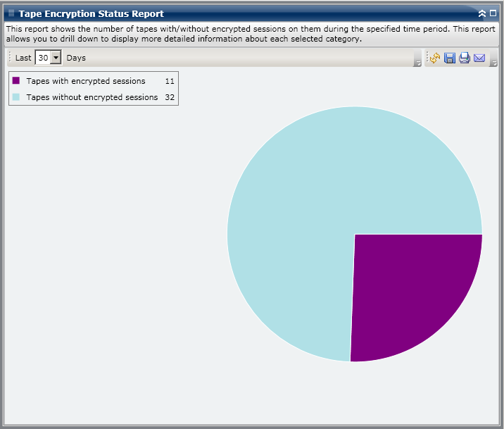Open the filter toolbar overflow options arrow
504x429 pixels.
click(417, 63)
